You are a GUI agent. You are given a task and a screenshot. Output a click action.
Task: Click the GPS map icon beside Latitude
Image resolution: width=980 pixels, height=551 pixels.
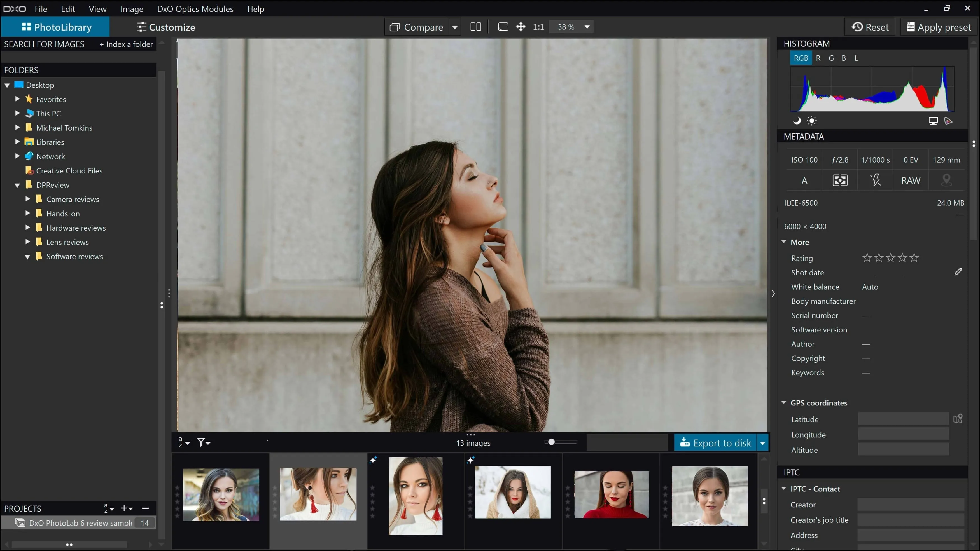click(x=958, y=419)
